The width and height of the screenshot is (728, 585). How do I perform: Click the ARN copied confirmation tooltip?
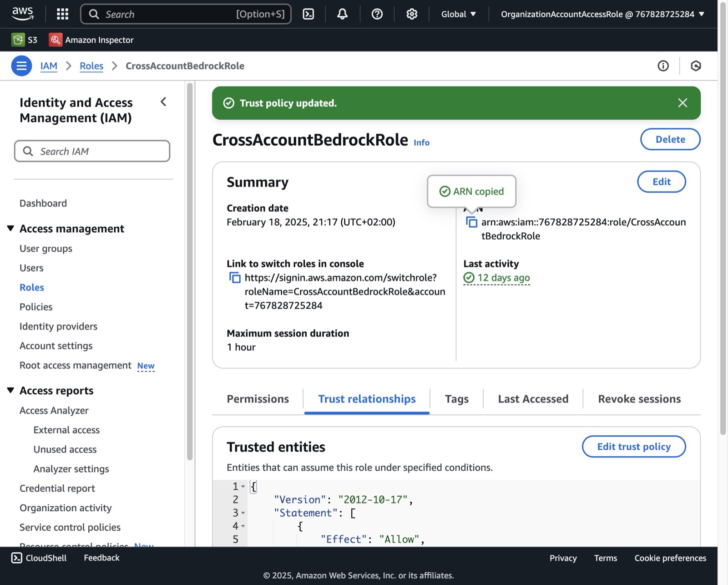pyautogui.click(x=471, y=191)
